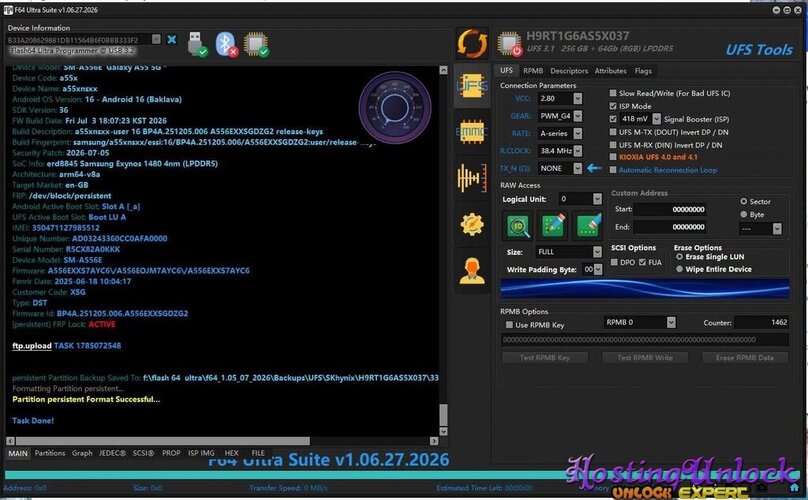Open the user account icon in the sidebar
Image resolution: width=808 pixels, height=500 pixels.
472,271
